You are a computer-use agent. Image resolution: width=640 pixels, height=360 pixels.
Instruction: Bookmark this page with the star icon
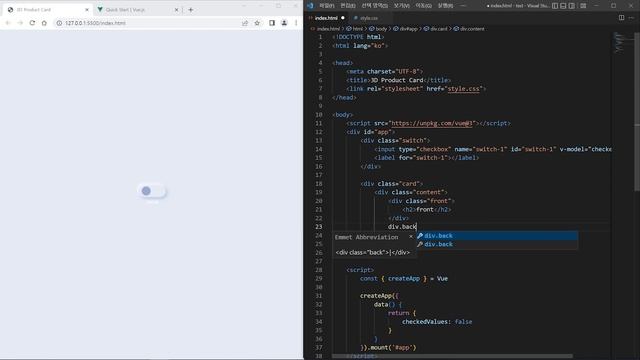click(257, 23)
